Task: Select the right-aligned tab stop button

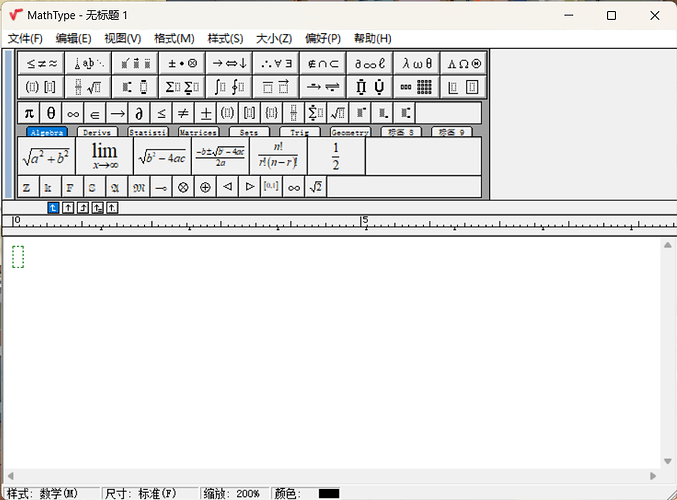Action: click(x=82, y=208)
